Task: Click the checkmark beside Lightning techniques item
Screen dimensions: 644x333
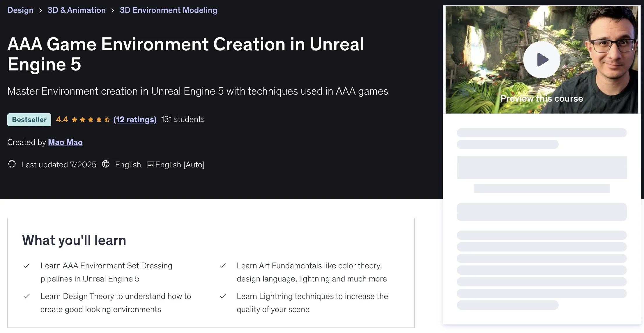Action: point(223,296)
